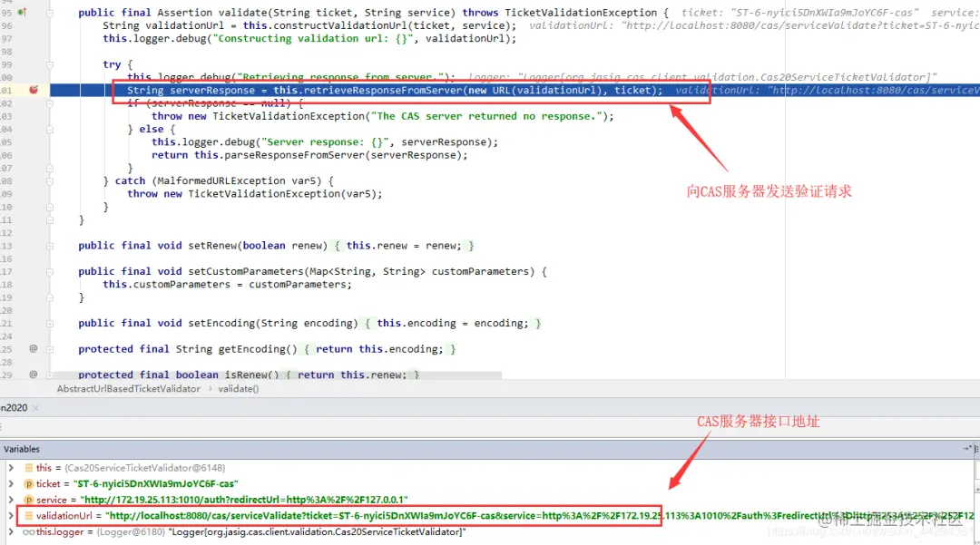Expand the setEncoding method fold marker
The width and height of the screenshot is (980, 545).
[50, 324]
